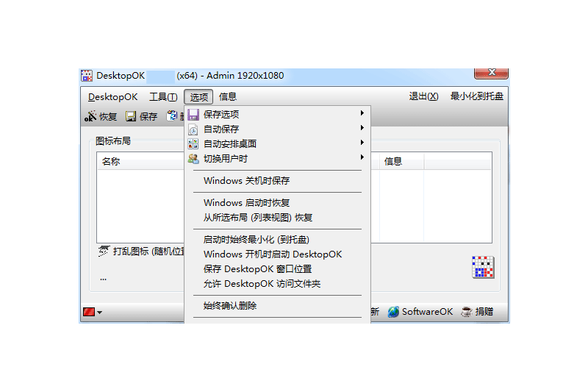Enable 始终确认删除 option
Screen dimensions: 588x392
(x=230, y=306)
